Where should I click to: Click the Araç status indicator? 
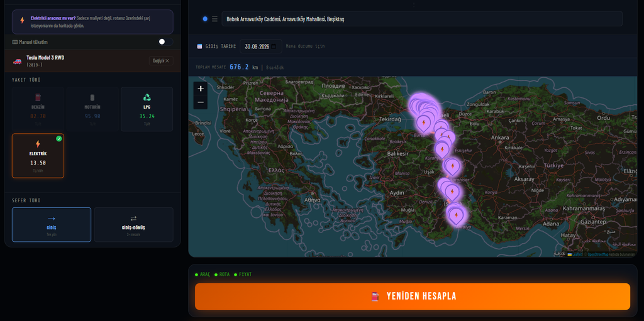pyautogui.click(x=202, y=275)
